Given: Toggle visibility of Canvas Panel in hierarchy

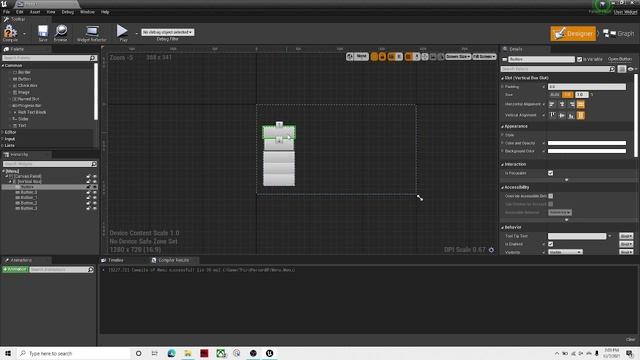Looking at the screenshot, I should [x=95, y=176].
